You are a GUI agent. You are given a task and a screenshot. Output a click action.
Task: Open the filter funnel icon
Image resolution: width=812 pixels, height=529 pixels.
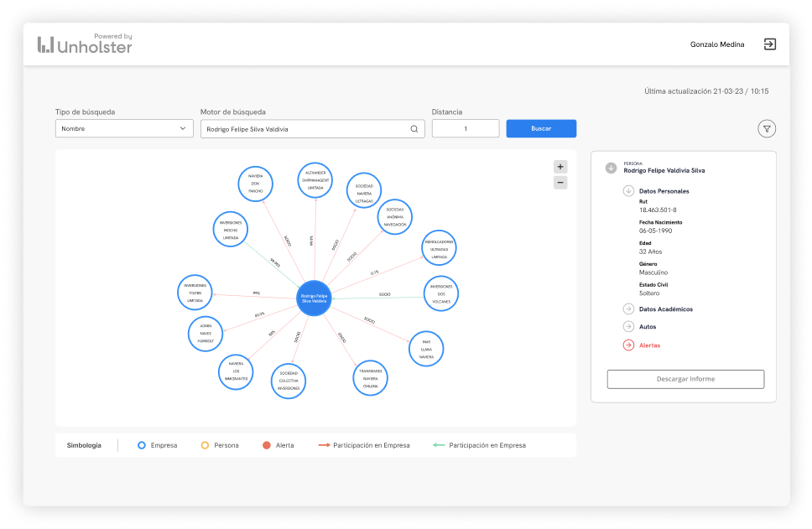click(x=766, y=128)
